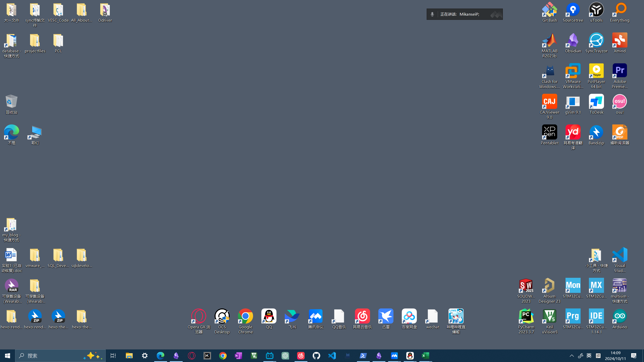Select the multisim shortcut icon
Screen dimensions: 644x362
click(620, 291)
